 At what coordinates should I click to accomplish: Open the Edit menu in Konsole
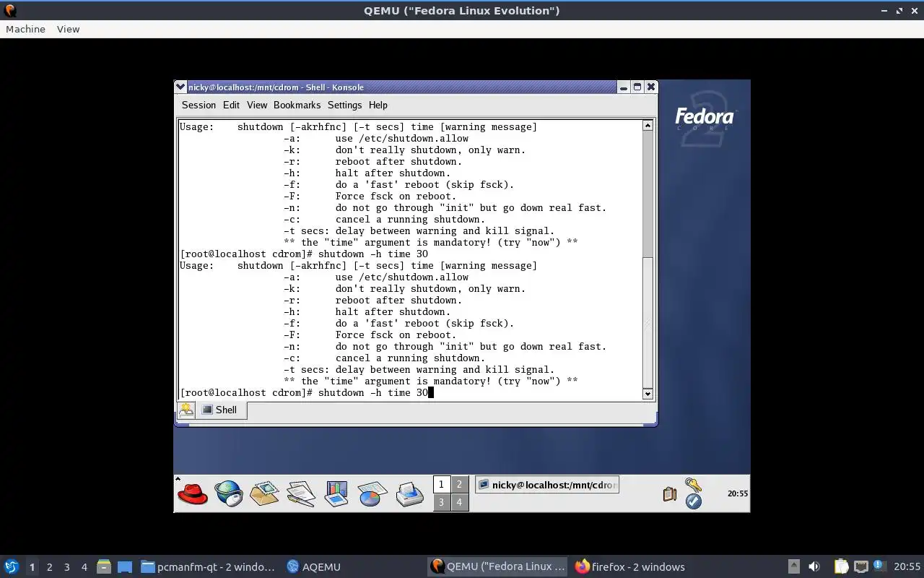pyautogui.click(x=231, y=105)
